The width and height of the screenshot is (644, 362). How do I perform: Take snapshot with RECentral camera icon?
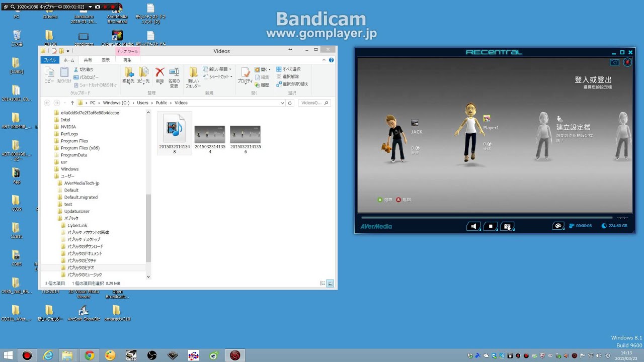[614, 62]
